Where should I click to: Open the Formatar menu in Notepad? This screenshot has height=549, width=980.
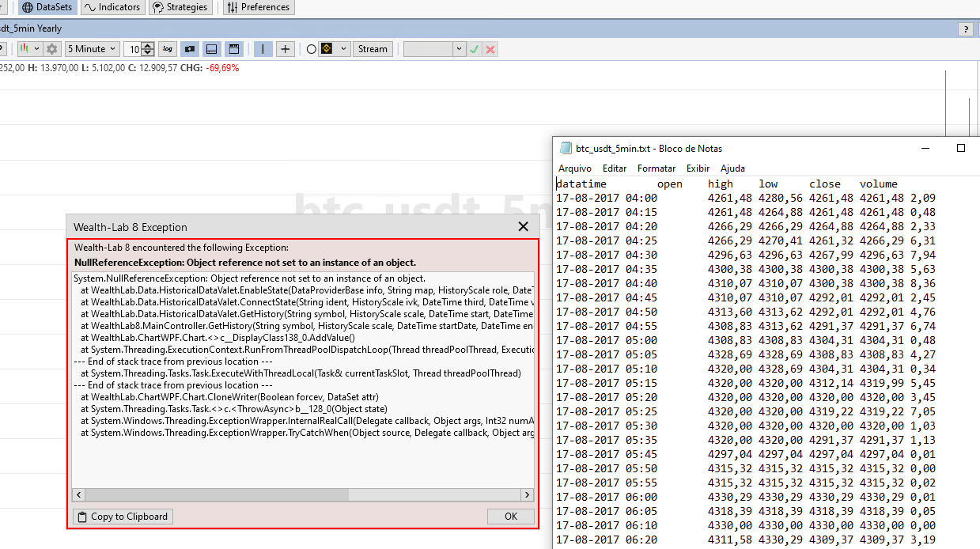(656, 168)
